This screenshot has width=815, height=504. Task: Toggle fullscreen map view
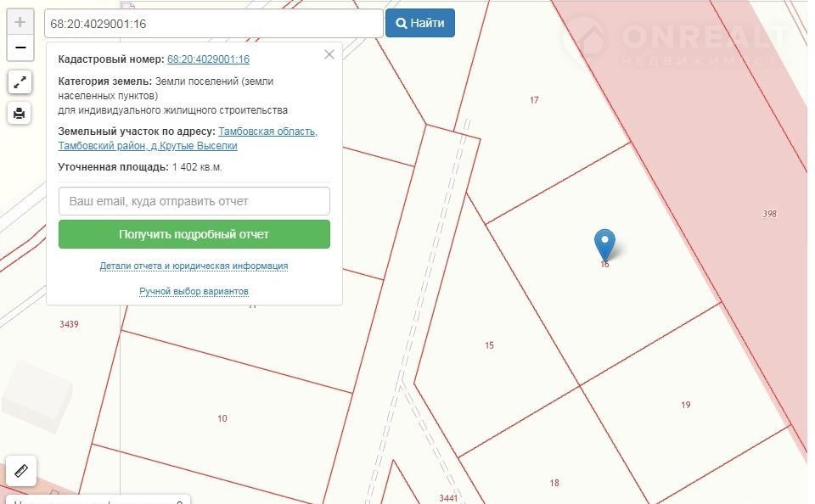click(x=20, y=82)
